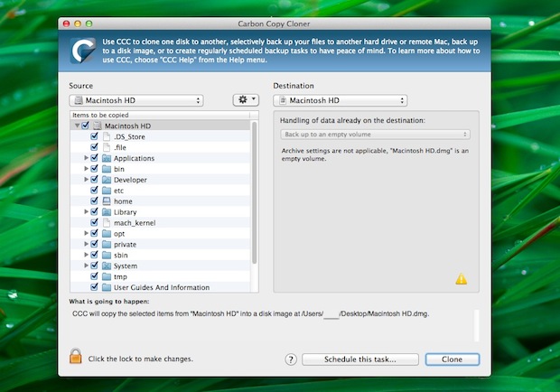560x392 pixels.
Task: Select the User Guides And Information row
Action: pos(160,287)
